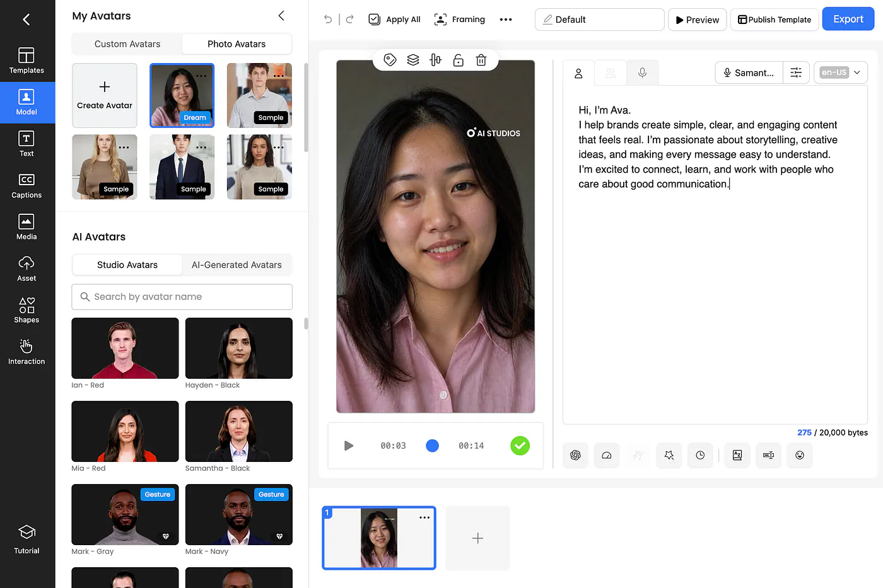Open the A-Z dictionary icon
Image resolution: width=883 pixels, height=588 pixels.
737,455
